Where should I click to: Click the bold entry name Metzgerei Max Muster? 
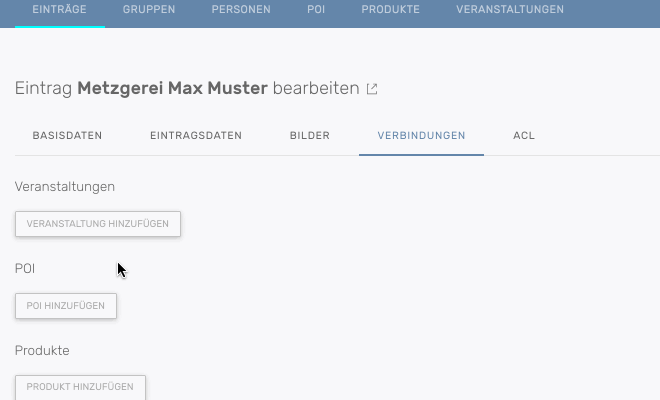[x=173, y=88]
